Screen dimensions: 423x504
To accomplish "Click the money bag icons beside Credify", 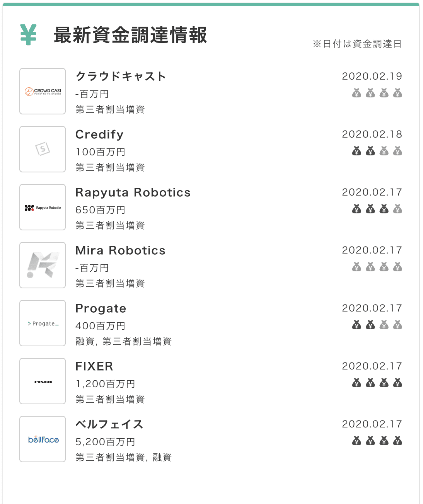I will pos(377,151).
